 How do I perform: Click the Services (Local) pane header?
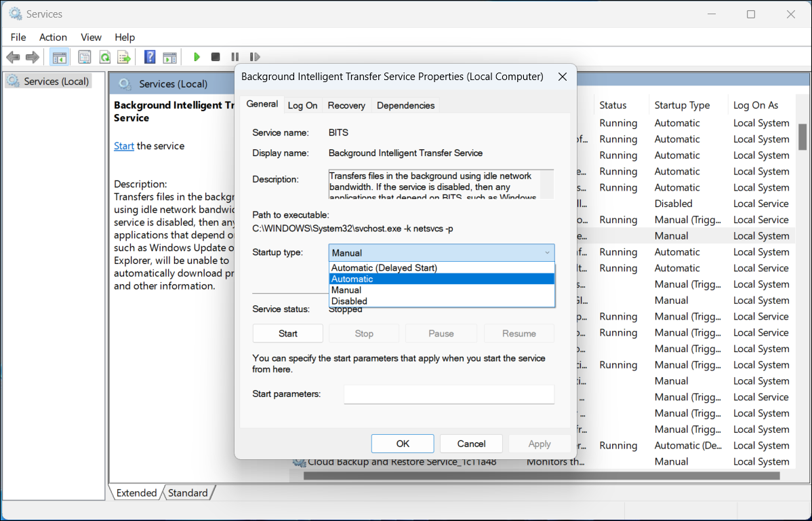[x=173, y=84]
